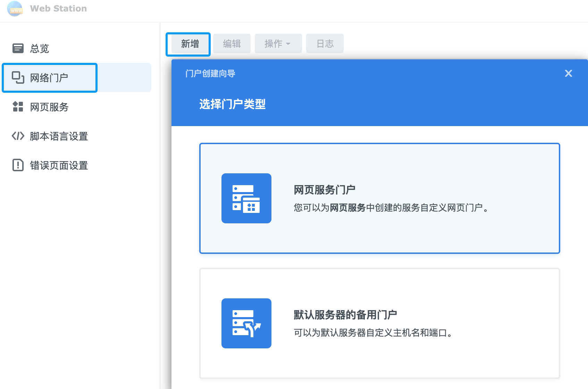Close the 门户创建向导 dialog
Screen dimensions: 588x389
click(568, 73)
